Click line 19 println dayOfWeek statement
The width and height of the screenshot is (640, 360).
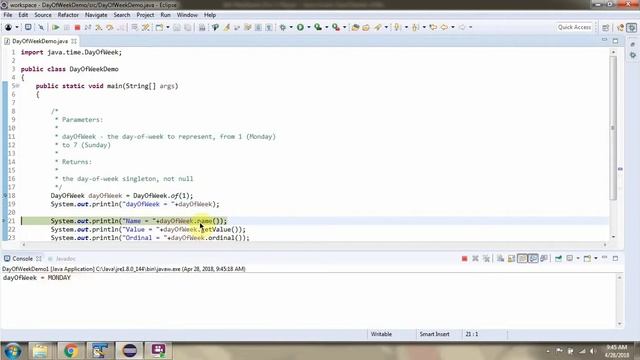[135, 204]
